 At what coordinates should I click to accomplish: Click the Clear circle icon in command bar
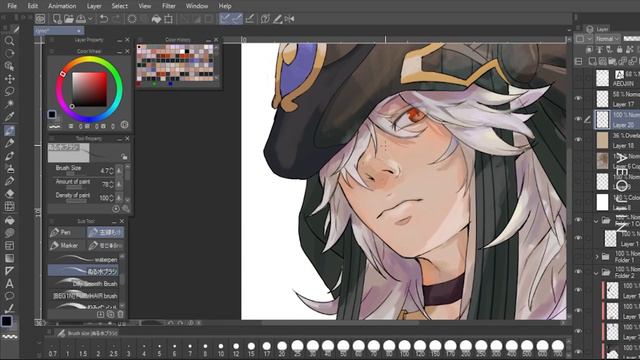[132, 19]
